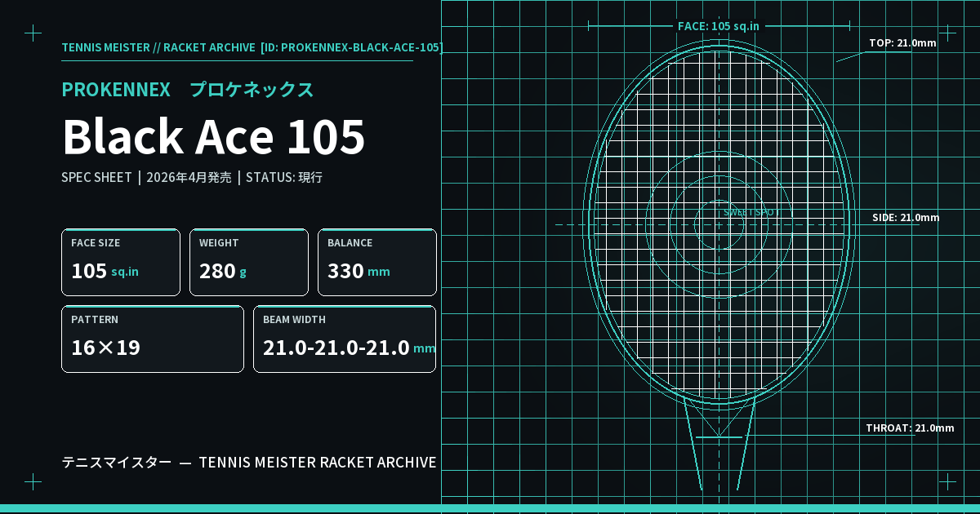Viewport: 980px width, 514px height.
Task: Click the SIDE: 21.0mm annotation
Action: (906, 217)
